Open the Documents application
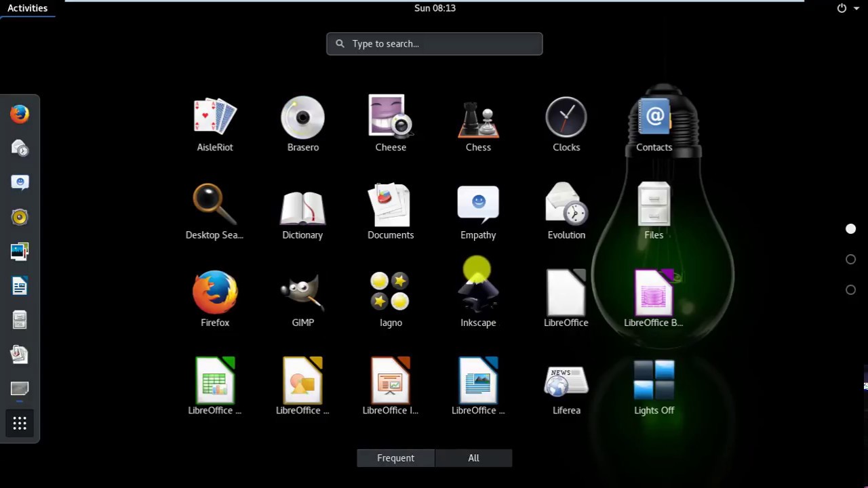The width and height of the screenshot is (868, 488). click(x=391, y=211)
